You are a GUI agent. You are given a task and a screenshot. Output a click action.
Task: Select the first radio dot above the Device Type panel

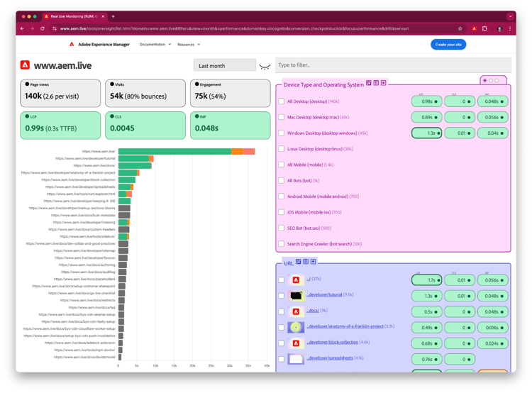pos(485,80)
